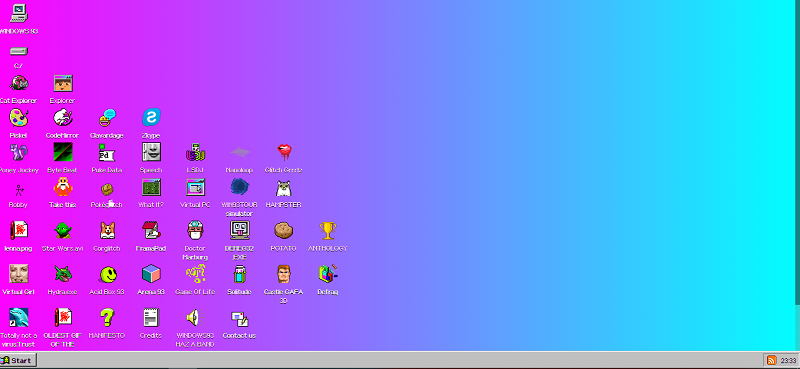The image size is (800, 369).
Task: Launch the LSDJ icon
Action: 195,152
